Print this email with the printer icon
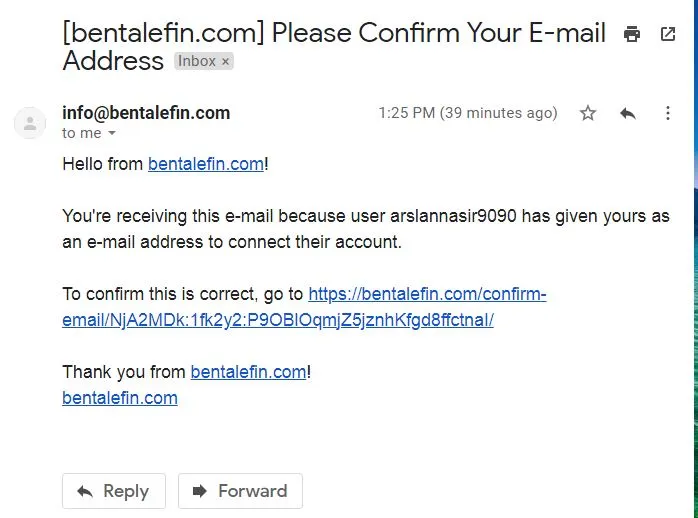The image size is (698, 518). tap(632, 34)
